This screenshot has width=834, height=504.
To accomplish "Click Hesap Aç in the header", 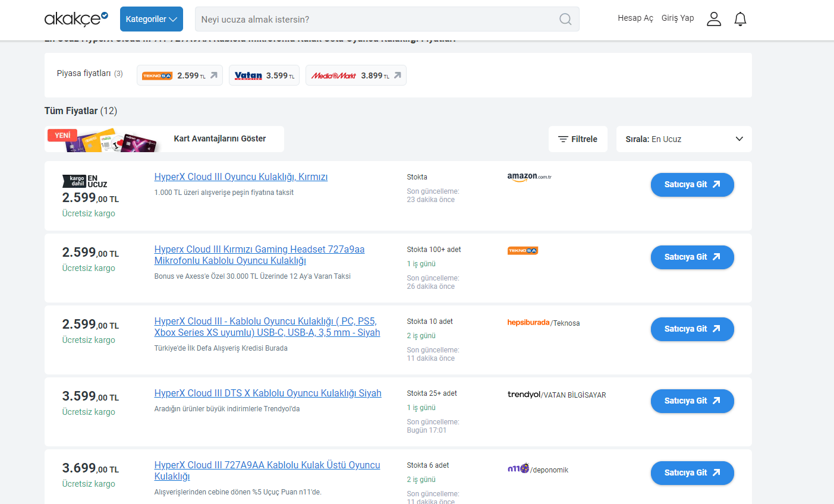I will click(x=635, y=18).
